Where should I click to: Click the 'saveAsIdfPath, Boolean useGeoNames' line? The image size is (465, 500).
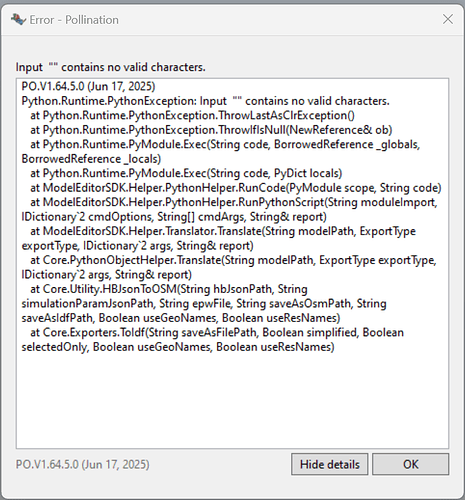181,318
